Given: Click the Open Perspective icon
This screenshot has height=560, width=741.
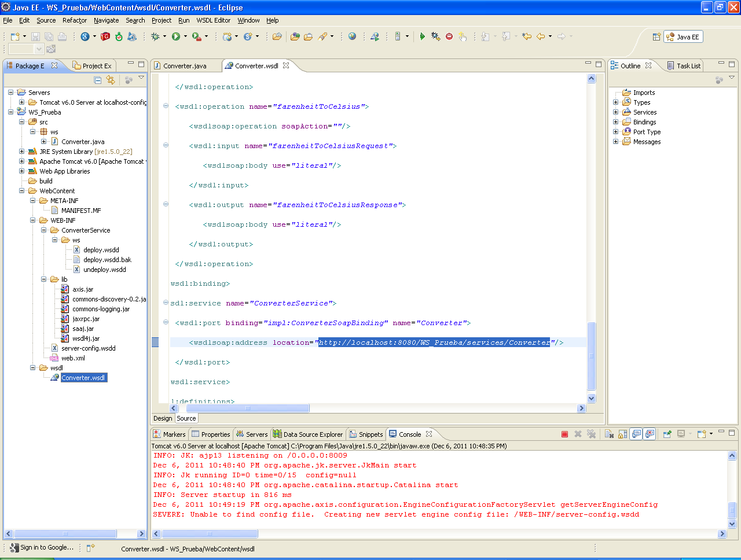Looking at the screenshot, I should click(656, 36).
